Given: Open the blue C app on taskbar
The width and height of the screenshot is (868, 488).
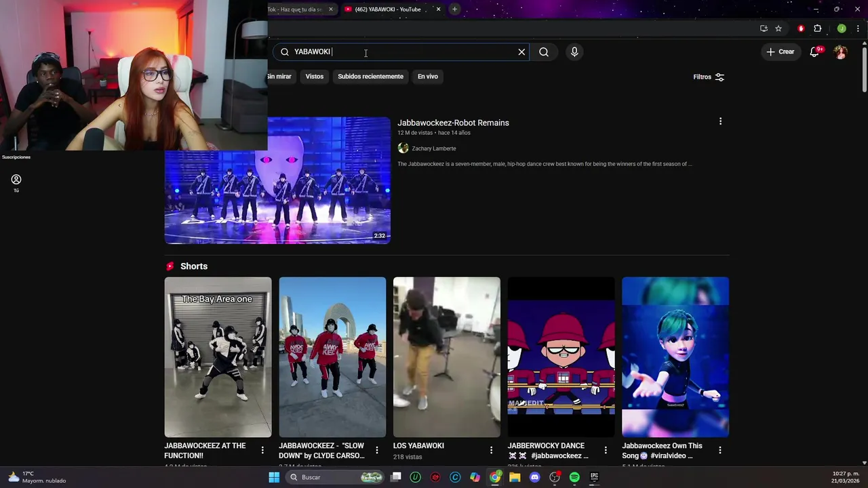Looking at the screenshot, I should tap(455, 477).
